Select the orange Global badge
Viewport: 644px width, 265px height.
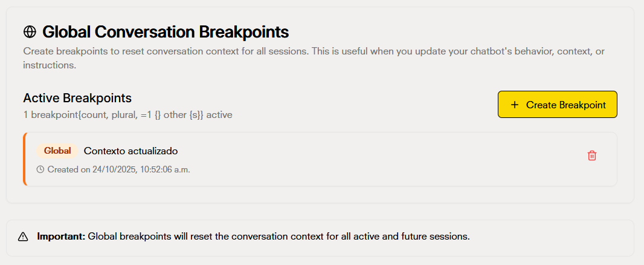(x=57, y=151)
